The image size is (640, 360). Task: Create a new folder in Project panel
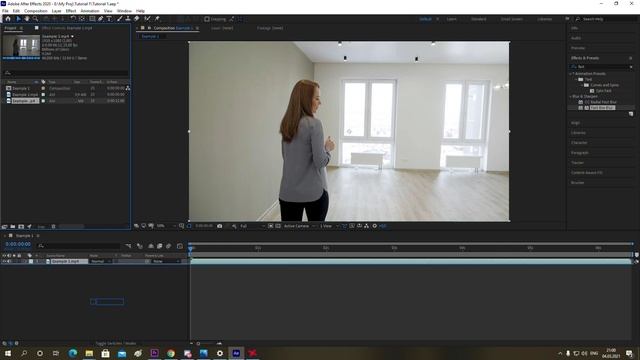pyautogui.click(x=13, y=227)
